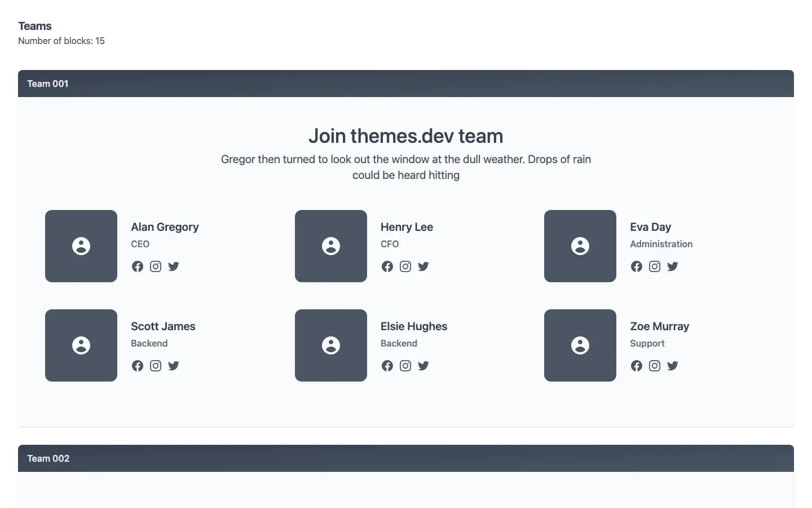Visit Henry Lee's Instagram profile icon
812x508 pixels.
tap(405, 266)
